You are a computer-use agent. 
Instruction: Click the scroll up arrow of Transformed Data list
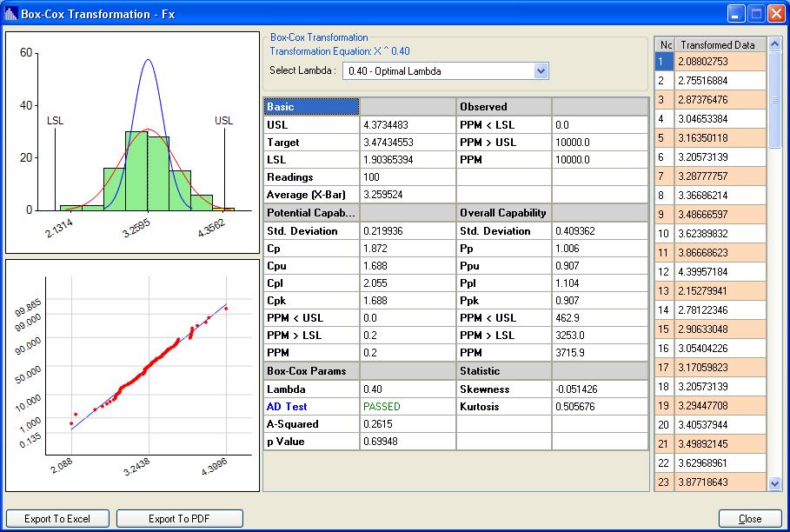(774, 43)
